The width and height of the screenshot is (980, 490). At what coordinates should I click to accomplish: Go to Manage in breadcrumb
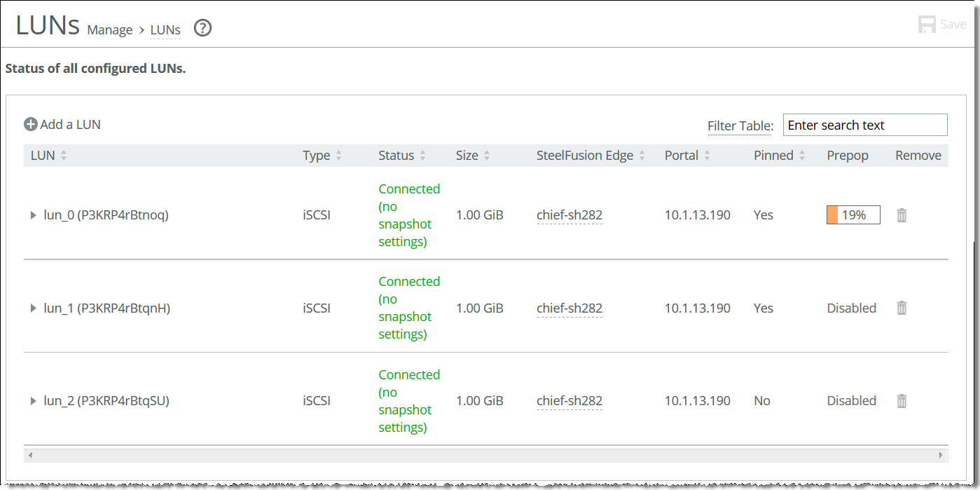(x=110, y=29)
